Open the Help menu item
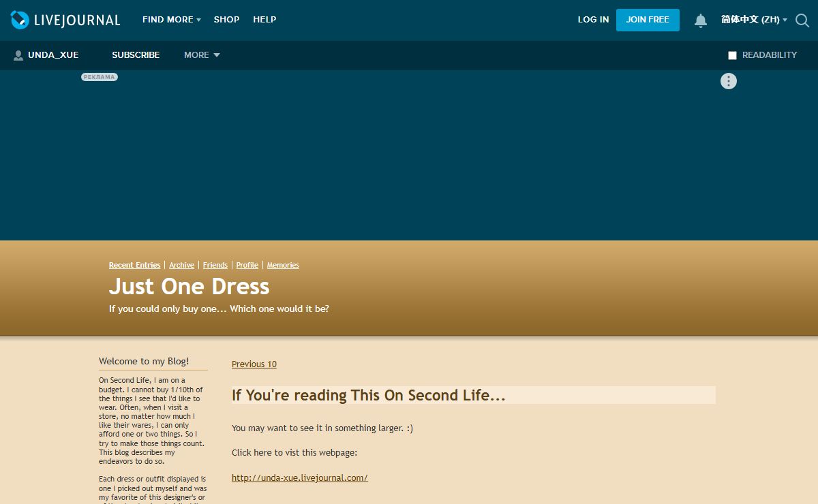Viewport: 818px width, 504px height. coord(264,20)
